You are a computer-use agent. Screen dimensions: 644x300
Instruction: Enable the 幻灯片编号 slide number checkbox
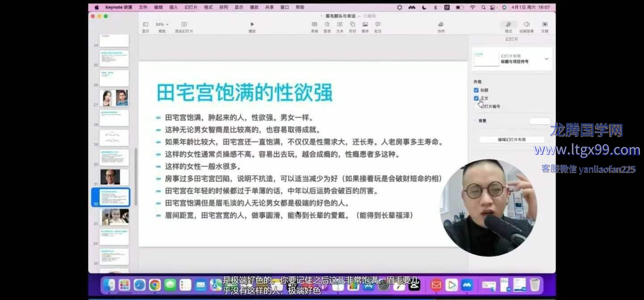476,107
